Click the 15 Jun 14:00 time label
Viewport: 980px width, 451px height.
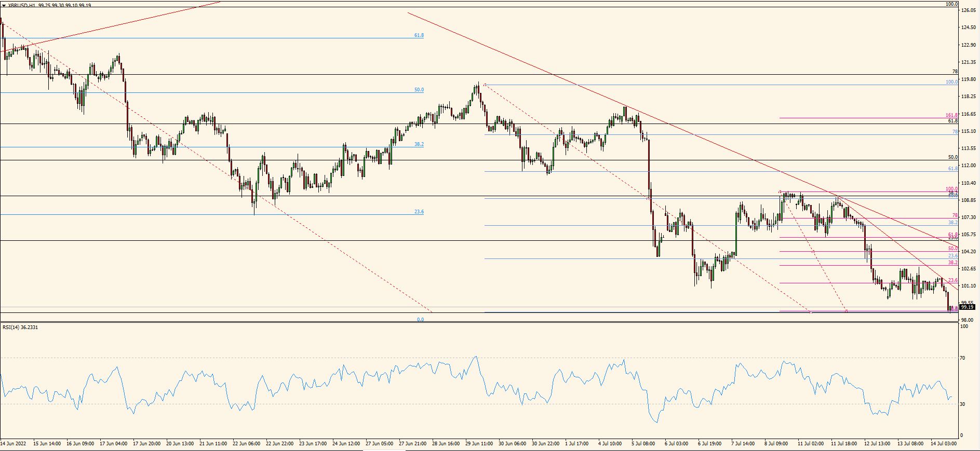point(47,444)
